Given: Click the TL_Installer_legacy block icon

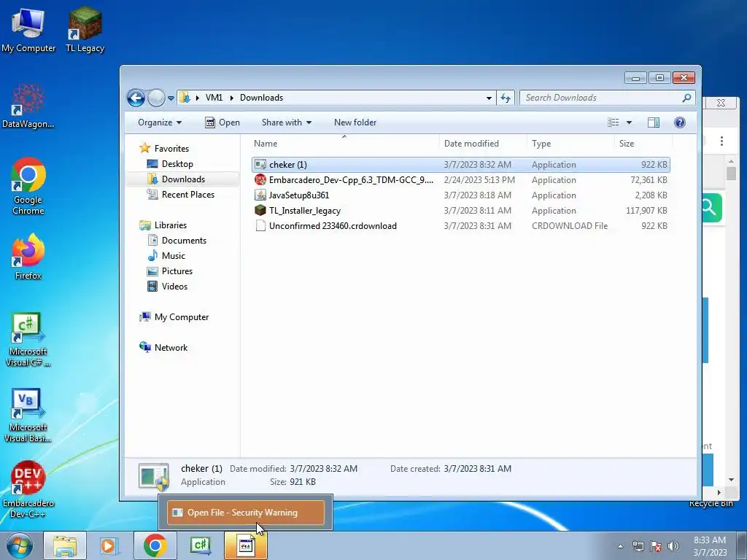Looking at the screenshot, I should (260, 211).
